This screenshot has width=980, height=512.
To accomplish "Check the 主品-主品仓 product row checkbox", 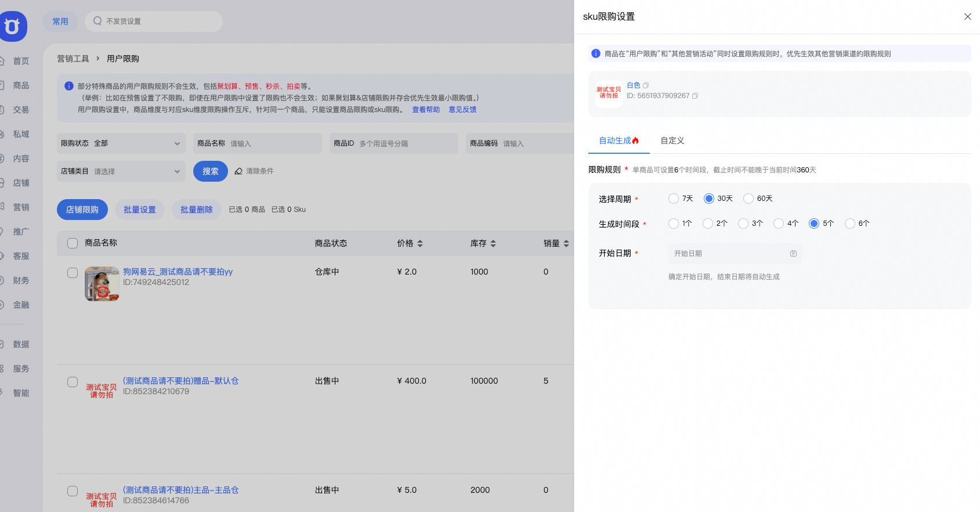I will coord(73,491).
